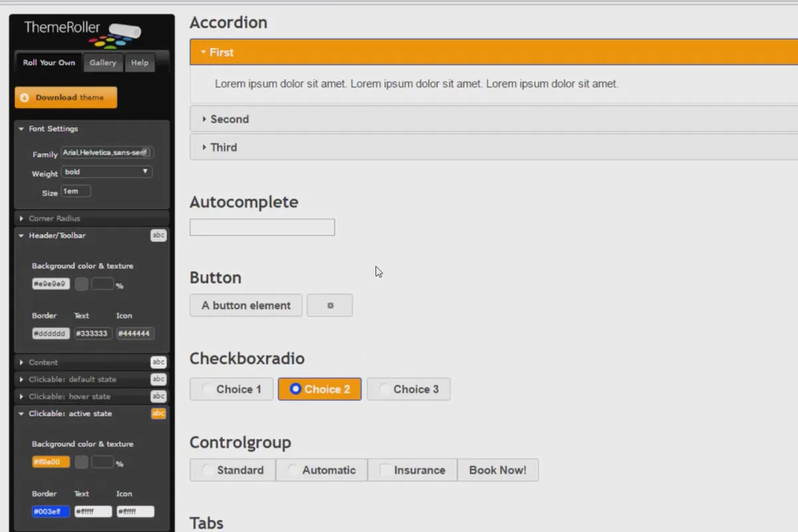Check the Insurance checkbox
Image resolution: width=798 pixels, height=532 pixels.
412,469
